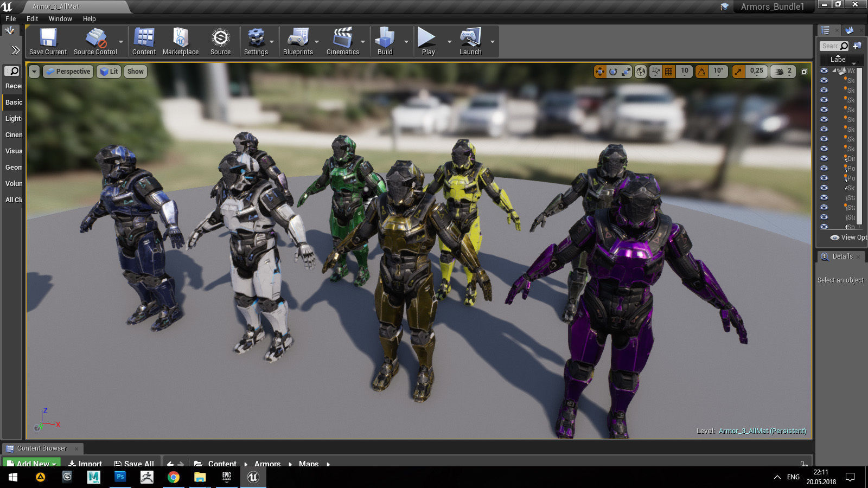Click the Launch toolbar icon
868x488 pixels.
pos(470,38)
